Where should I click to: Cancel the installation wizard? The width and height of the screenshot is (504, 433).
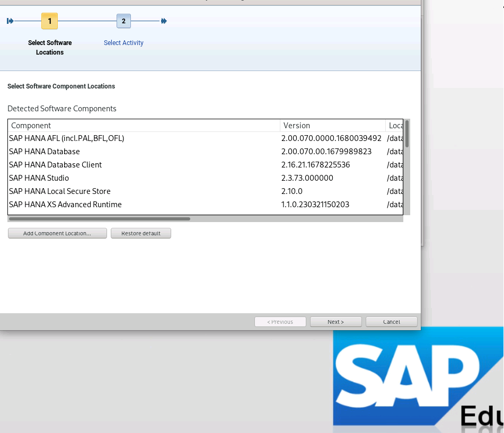(x=392, y=322)
